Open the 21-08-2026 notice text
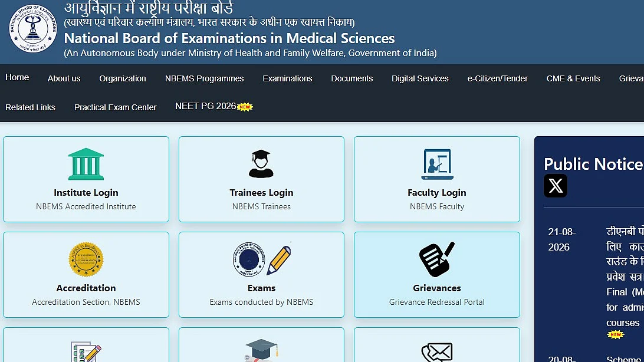644x362 pixels. point(625,277)
